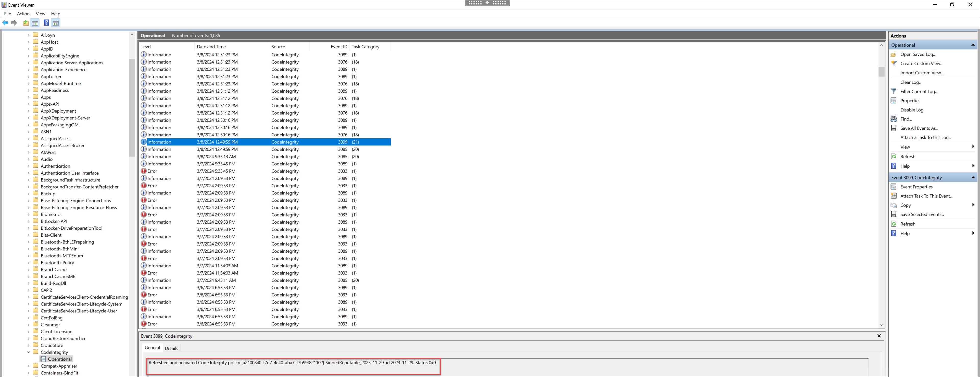Click Save Selected Events button
Image resolution: width=980 pixels, height=377 pixels.
(x=923, y=214)
